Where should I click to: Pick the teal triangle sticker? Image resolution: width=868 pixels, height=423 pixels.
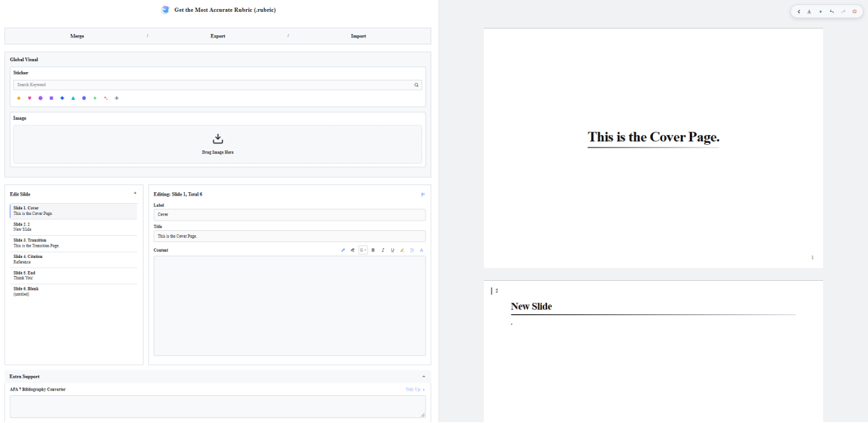[73, 98]
